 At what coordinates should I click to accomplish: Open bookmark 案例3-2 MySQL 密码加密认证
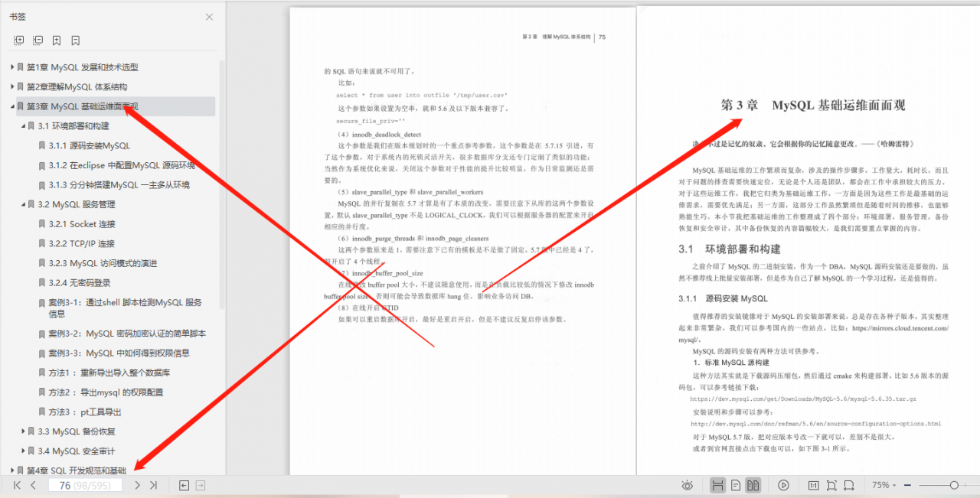point(127,334)
